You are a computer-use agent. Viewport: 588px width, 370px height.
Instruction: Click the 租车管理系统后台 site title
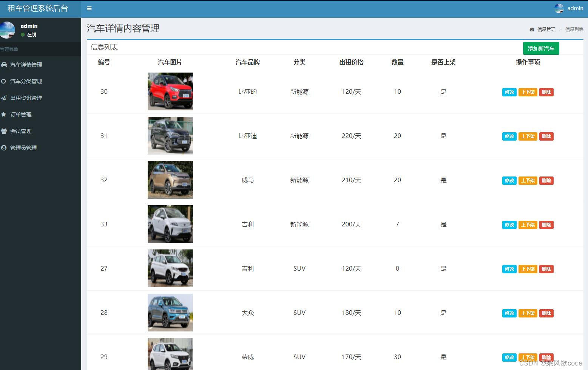click(x=38, y=8)
